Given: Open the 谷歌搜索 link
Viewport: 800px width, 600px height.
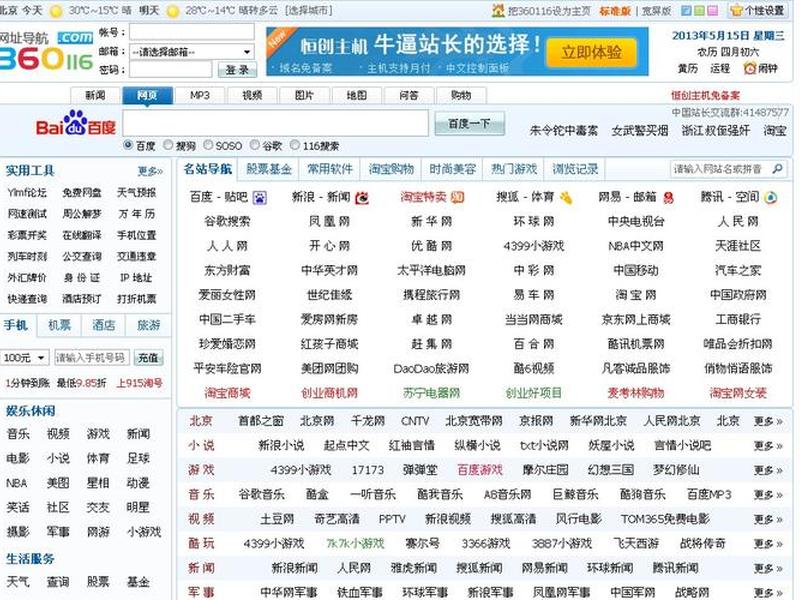Looking at the screenshot, I should click(227, 221).
